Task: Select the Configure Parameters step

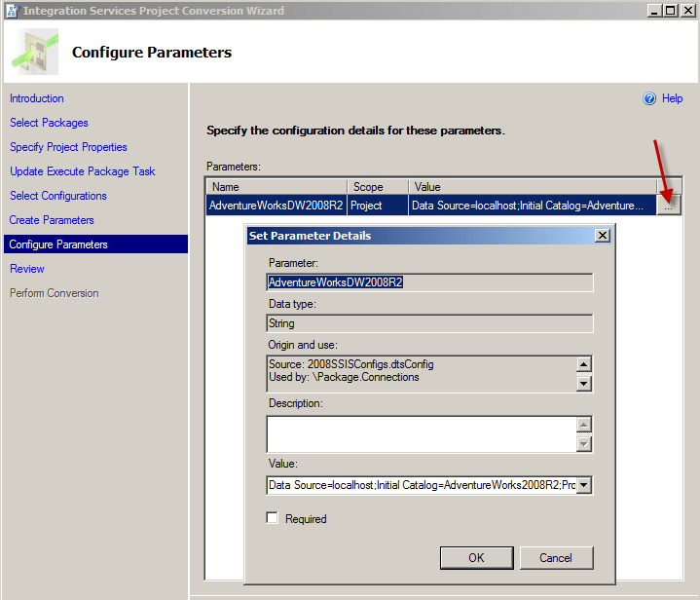Action: point(96,244)
